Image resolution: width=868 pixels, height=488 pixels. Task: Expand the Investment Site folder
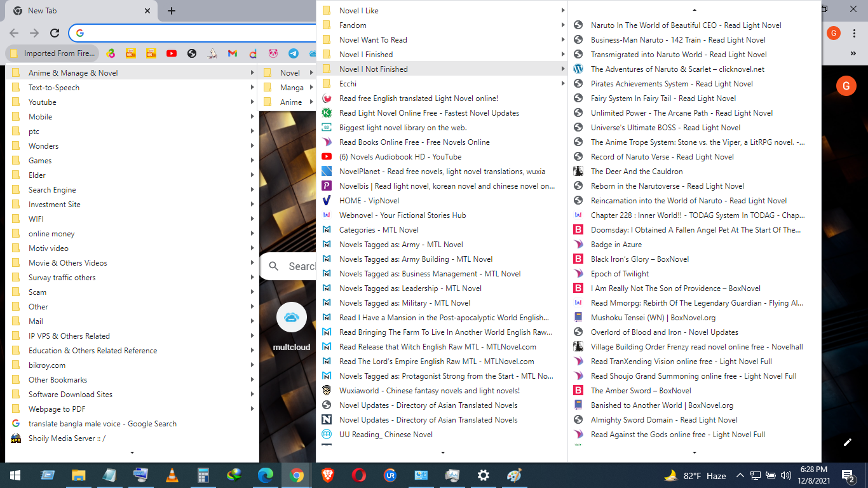[132, 205]
